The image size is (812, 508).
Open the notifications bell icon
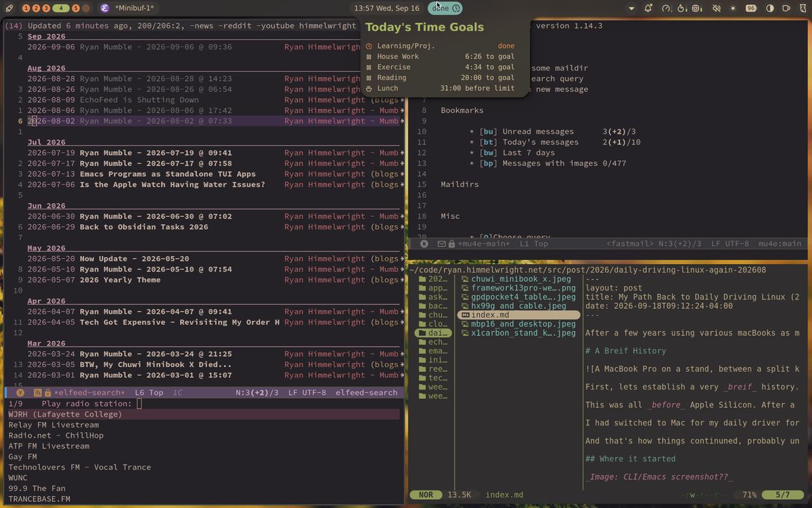[648, 8]
